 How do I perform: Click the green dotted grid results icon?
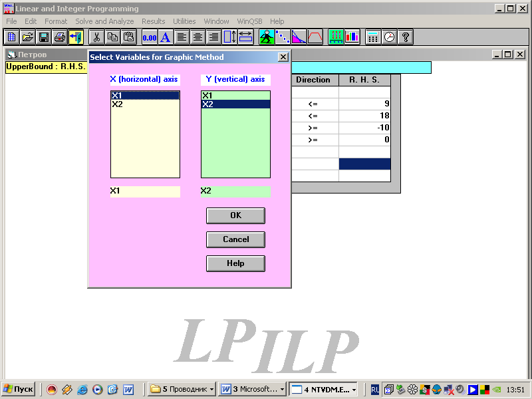pos(336,37)
